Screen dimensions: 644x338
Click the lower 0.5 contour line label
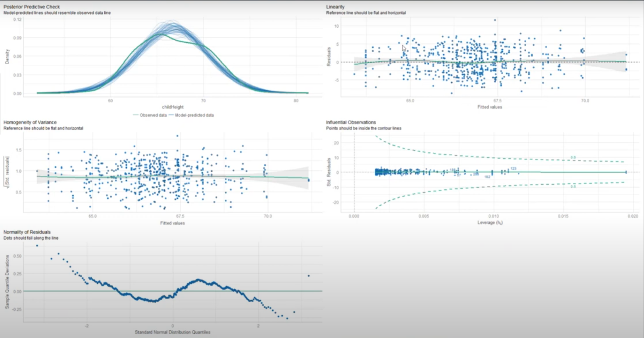(x=573, y=186)
